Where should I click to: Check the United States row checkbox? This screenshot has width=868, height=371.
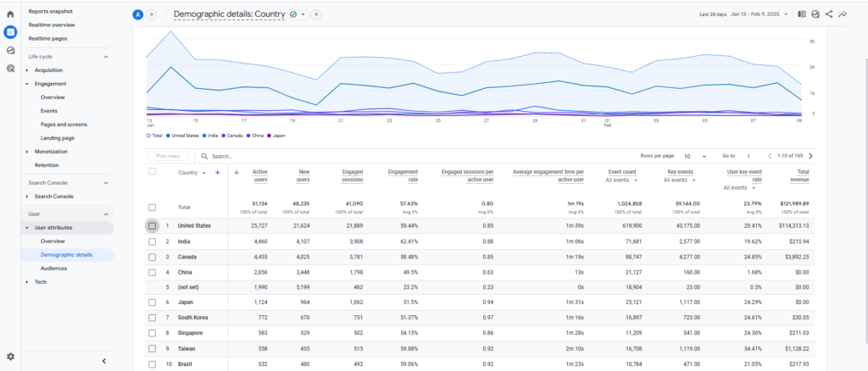point(153,226)
